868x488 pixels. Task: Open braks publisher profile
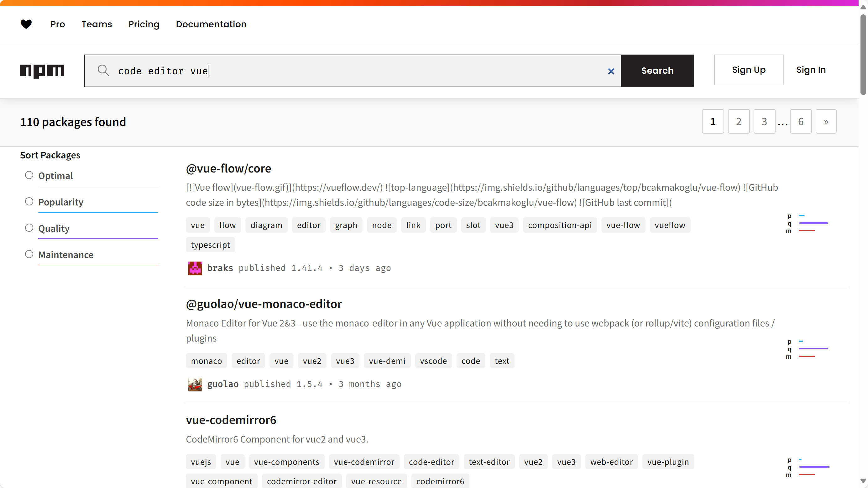click(220, 268)
